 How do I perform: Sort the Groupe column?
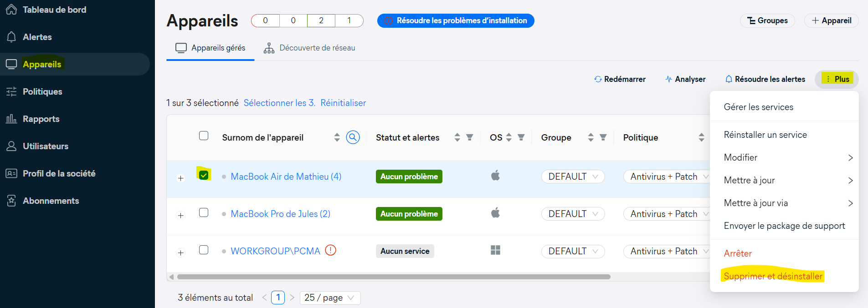point(591,137)
